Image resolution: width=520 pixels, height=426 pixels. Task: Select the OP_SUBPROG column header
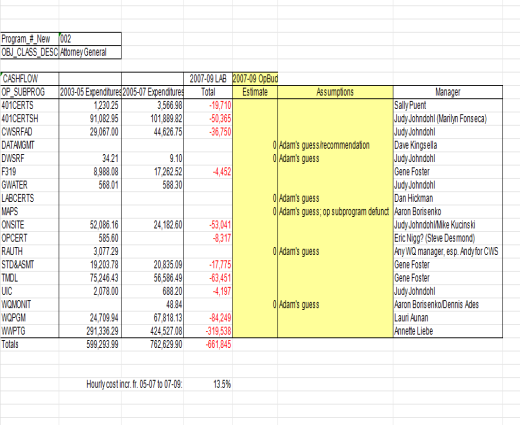pos(30,92)
